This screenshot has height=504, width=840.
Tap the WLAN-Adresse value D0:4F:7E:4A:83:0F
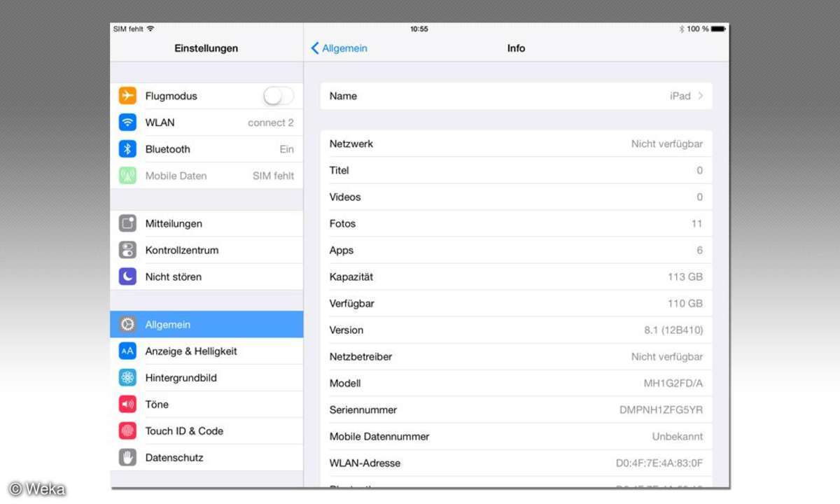pos(659,463)
